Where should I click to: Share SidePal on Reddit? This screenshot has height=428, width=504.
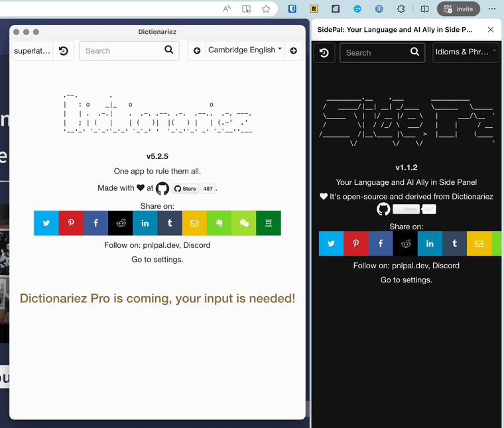405,244
